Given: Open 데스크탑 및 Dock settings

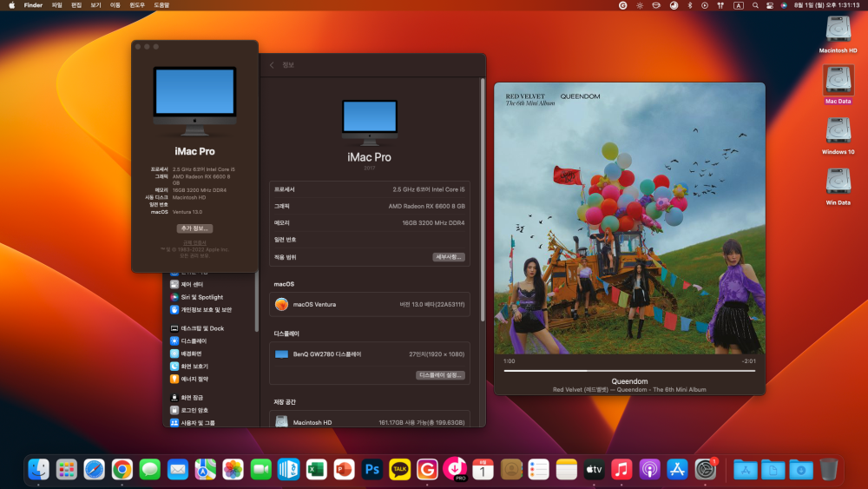Looking at the screenshot, I should click(x=197, y=328).
